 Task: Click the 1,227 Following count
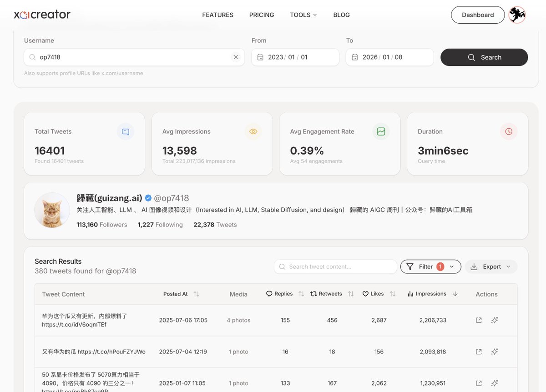160,225
